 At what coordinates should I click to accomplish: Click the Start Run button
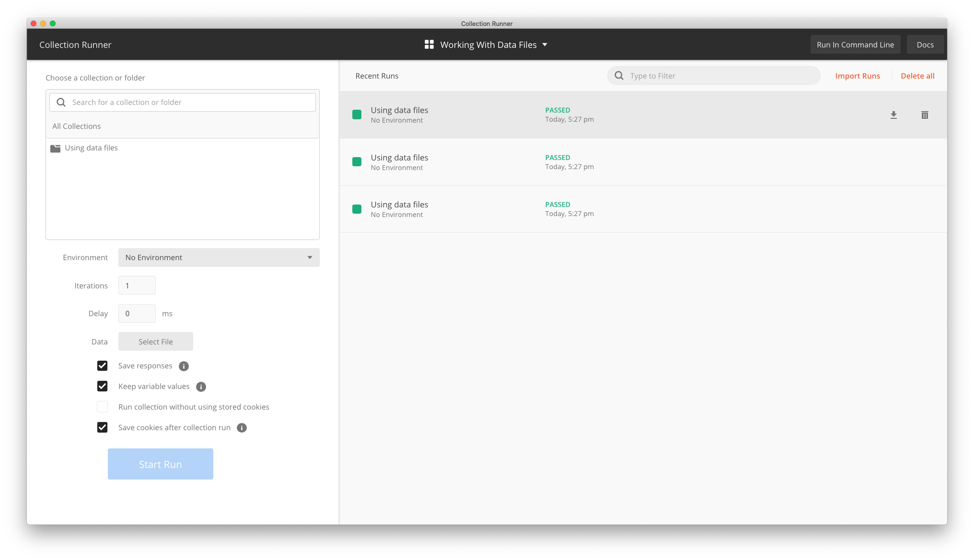click(161, 464)
